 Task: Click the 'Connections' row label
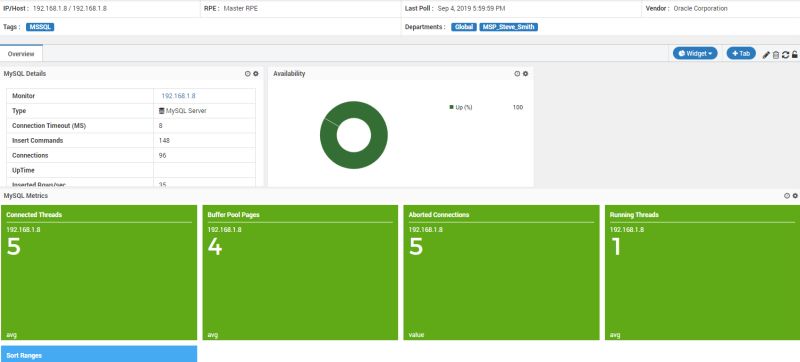point(30,156)
